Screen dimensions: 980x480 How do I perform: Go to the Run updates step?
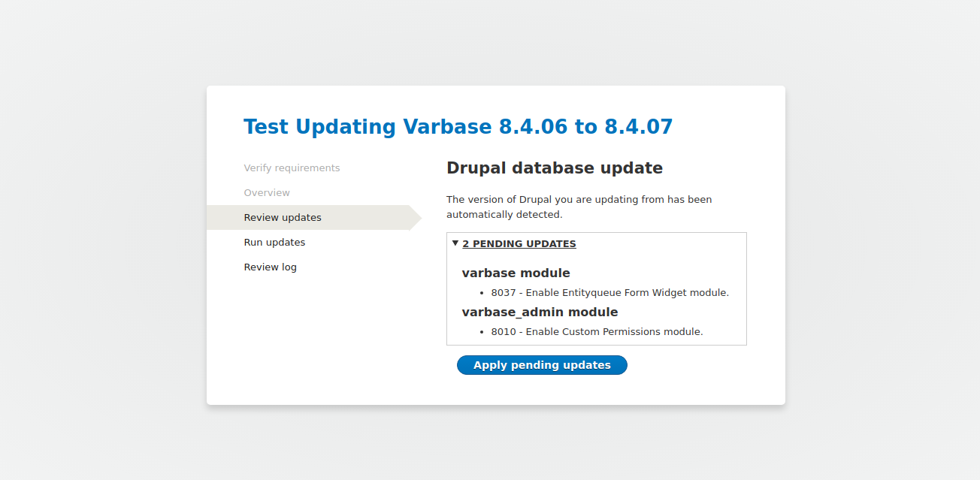pos(274,242)
